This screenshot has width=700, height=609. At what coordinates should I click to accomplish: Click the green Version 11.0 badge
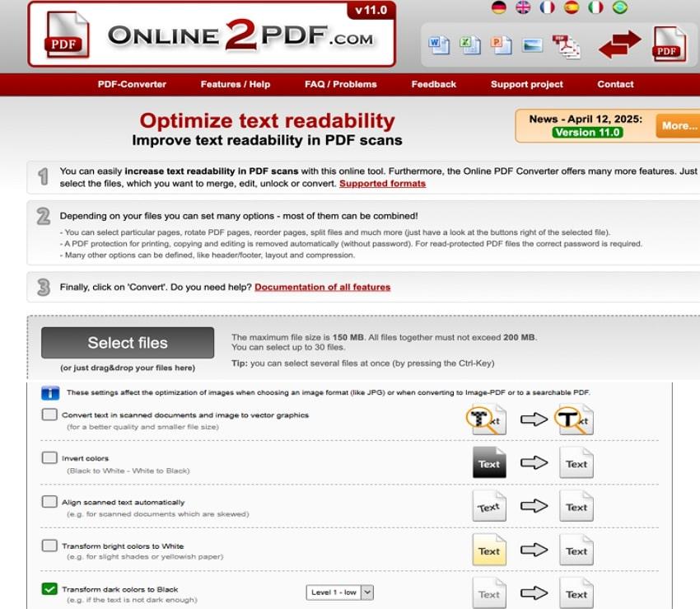pyautogui.click(x=587, y=132)
